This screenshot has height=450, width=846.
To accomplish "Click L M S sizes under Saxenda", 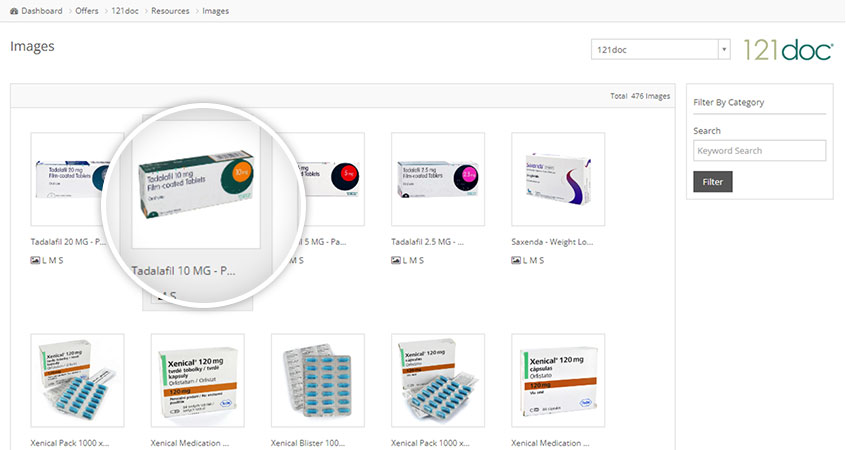I will (533, 260).
